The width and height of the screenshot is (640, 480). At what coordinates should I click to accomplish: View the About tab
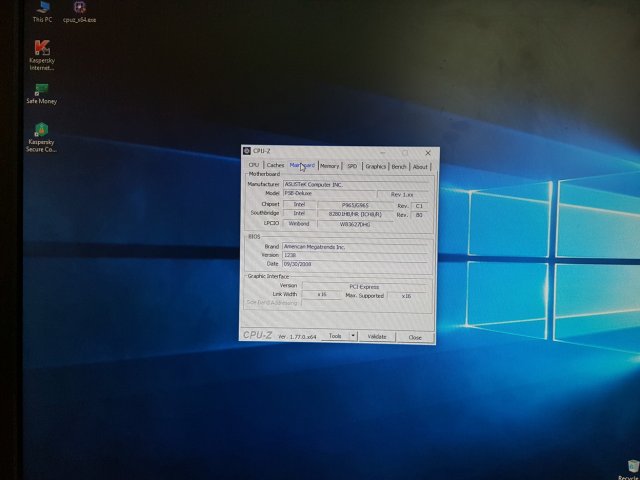pos(420,166)
